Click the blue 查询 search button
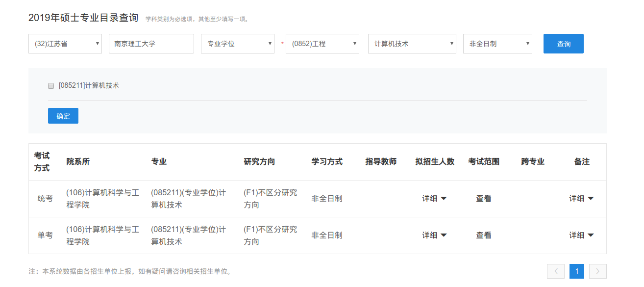This screenshot has width=644, height=287. tap(563, 44)
